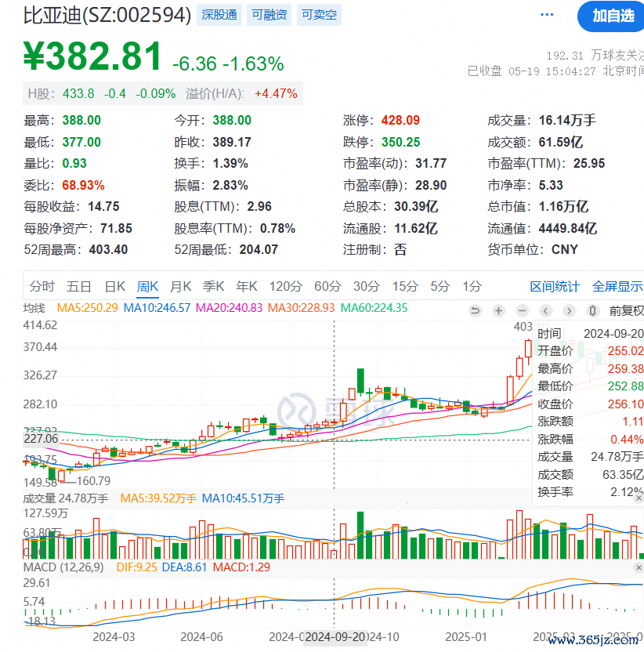Switch to the 5分 chart tab

440,286
